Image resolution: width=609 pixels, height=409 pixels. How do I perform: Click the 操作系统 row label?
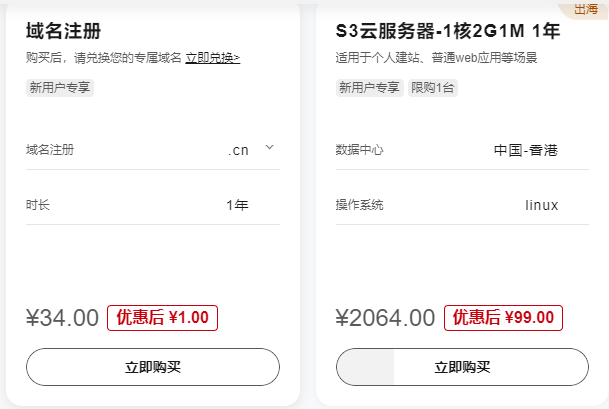click(x=360, y=205)
